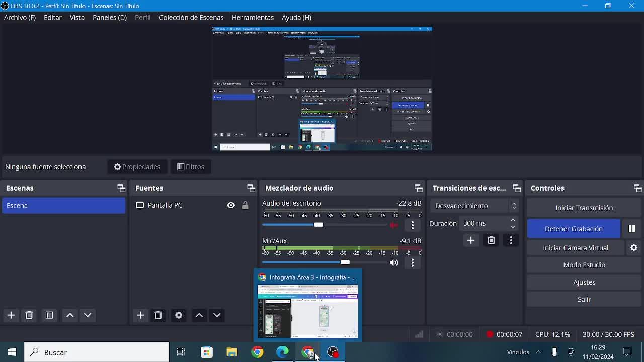The height and width of the screenshot is (362, 644).
Task: Open the Herramientas menu
Action: [253, 18]
